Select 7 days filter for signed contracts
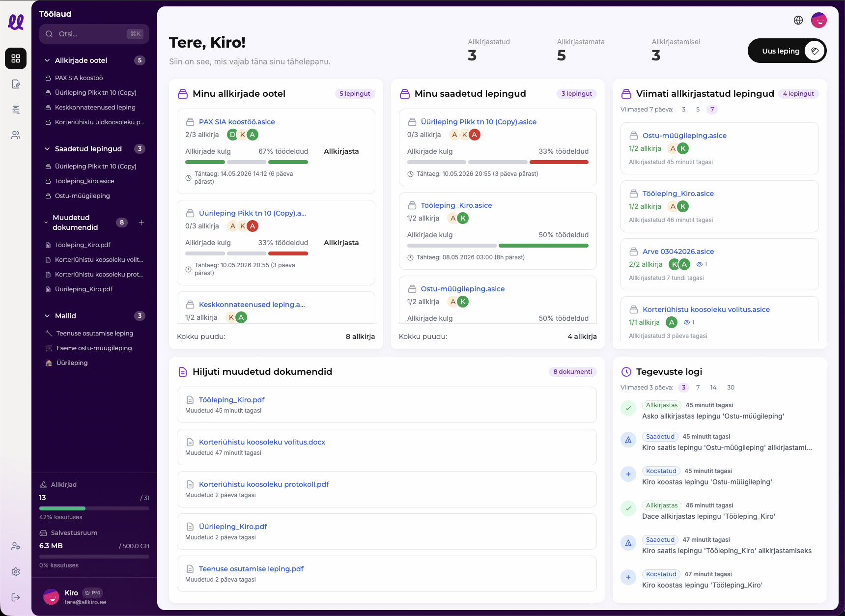Screen dimensions: 845x616 coord(712,110)
